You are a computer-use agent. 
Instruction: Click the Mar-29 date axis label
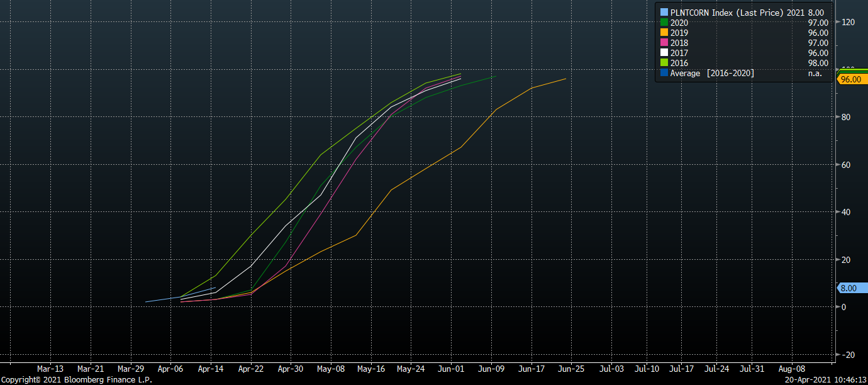(x=131, y=369)
